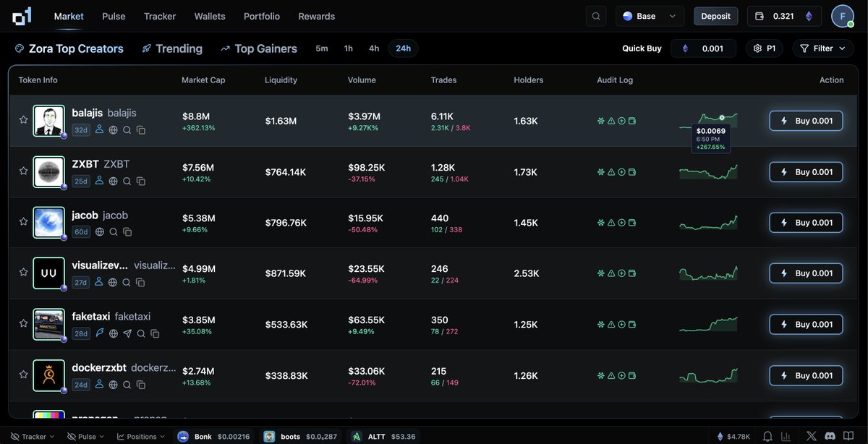Copy the balajis token address
This screenshot has height=444, width=868.
pyautogui.click(x=141, y=130)
